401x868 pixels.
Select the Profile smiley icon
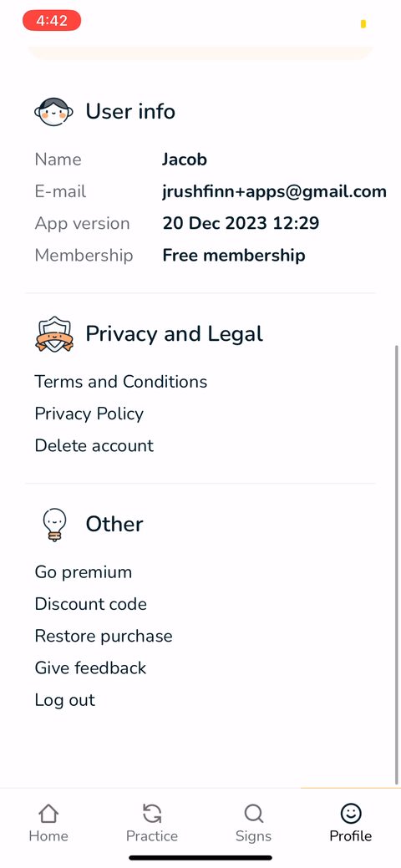(x=351, y=813)
